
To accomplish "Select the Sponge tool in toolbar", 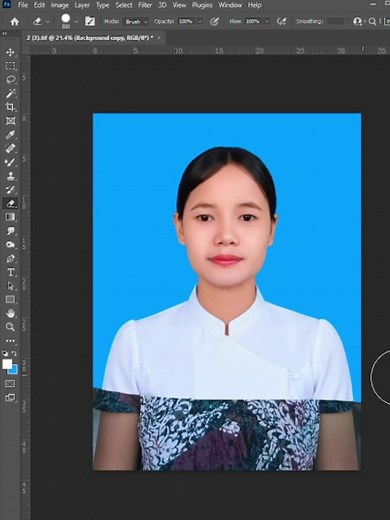I will tap(10, 245).
